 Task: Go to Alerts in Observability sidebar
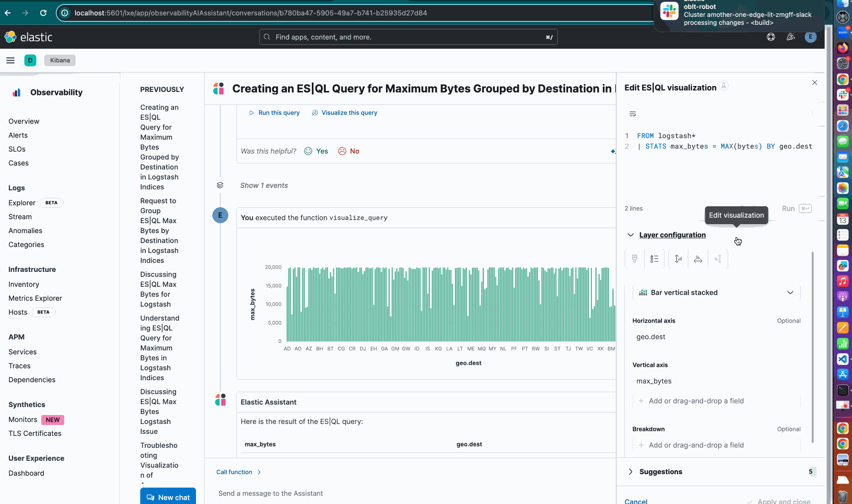18,135
